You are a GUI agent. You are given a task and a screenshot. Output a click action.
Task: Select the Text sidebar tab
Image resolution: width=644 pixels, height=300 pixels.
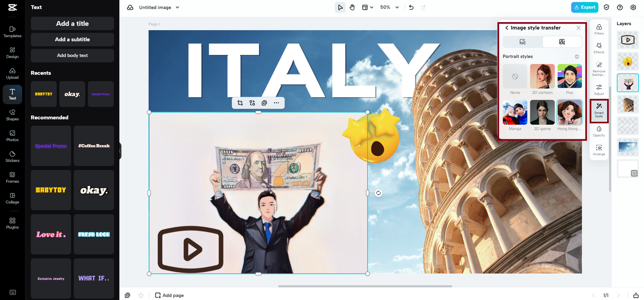click(13, 94)
